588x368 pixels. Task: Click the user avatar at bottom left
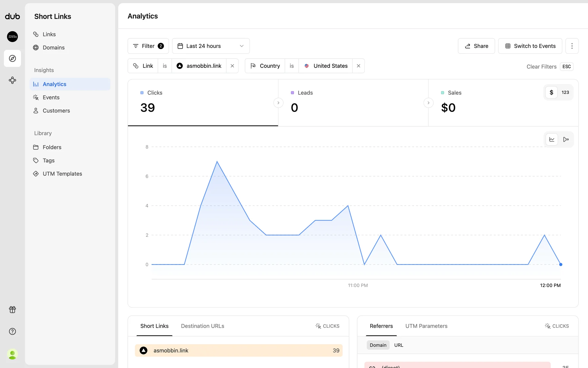[12, 354]
